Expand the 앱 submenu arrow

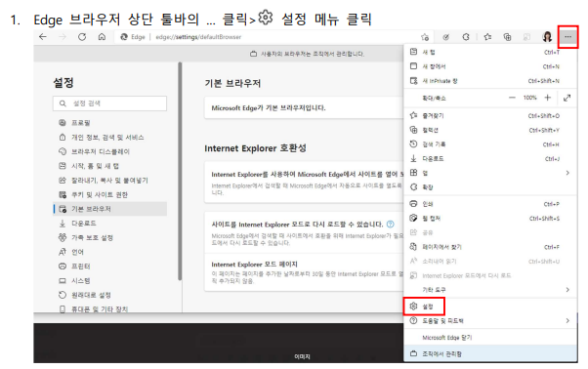567,173
